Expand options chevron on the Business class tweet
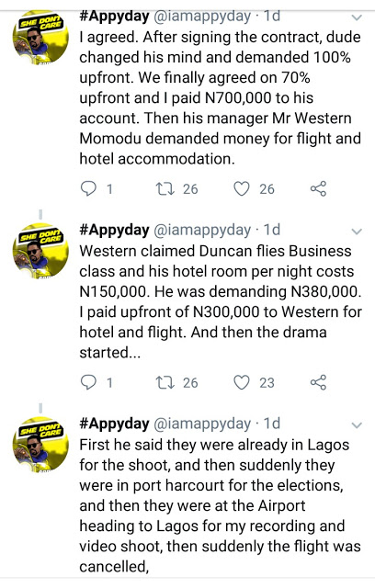Image resolution: width=375 pixels, height=588 pixels. click(x=357, y=232)
